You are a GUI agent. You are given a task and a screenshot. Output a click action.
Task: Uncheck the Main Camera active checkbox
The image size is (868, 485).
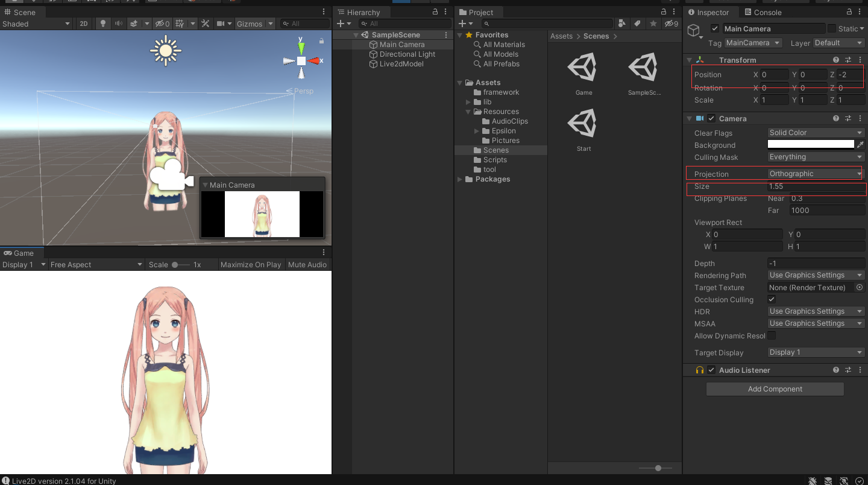(x=715, y=28)
